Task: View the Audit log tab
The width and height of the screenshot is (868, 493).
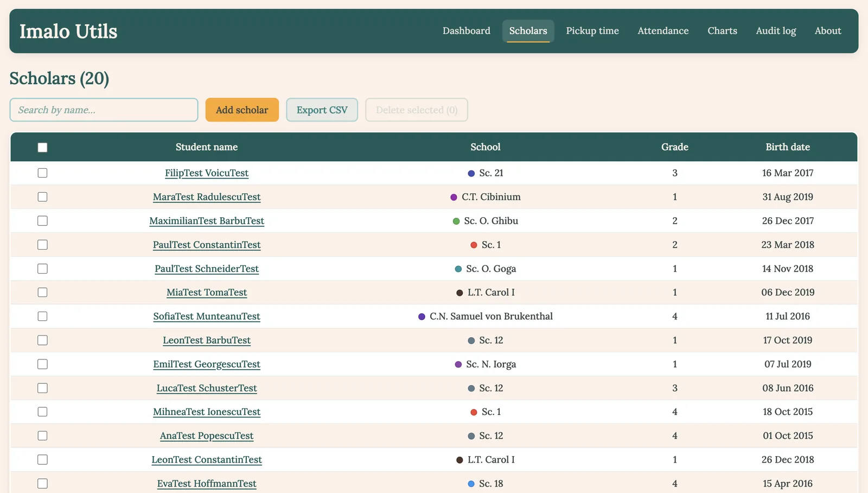Action: (x=776, y=31)
